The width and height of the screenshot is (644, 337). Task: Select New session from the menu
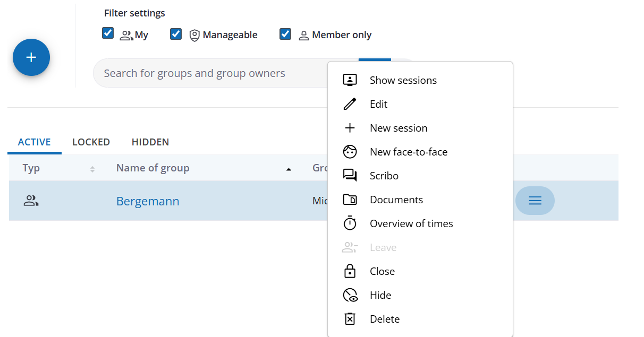click(x=350, y=127)
